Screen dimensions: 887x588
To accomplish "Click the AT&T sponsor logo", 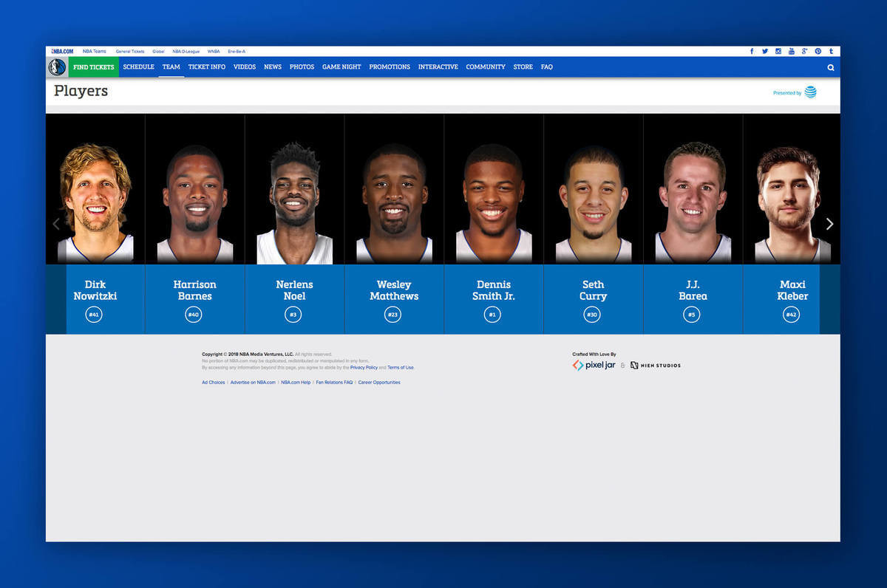I will 810,92.
